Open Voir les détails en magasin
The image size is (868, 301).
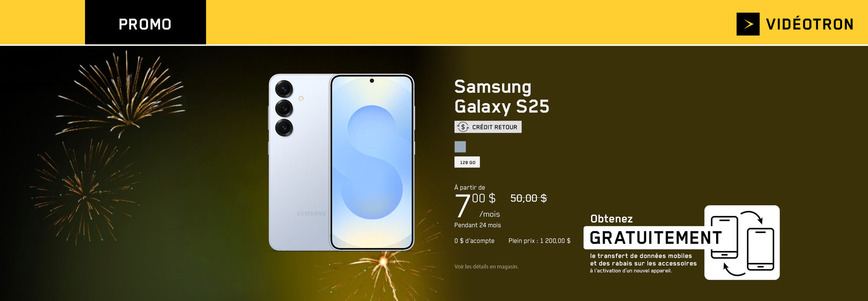(x=486, y=267)
